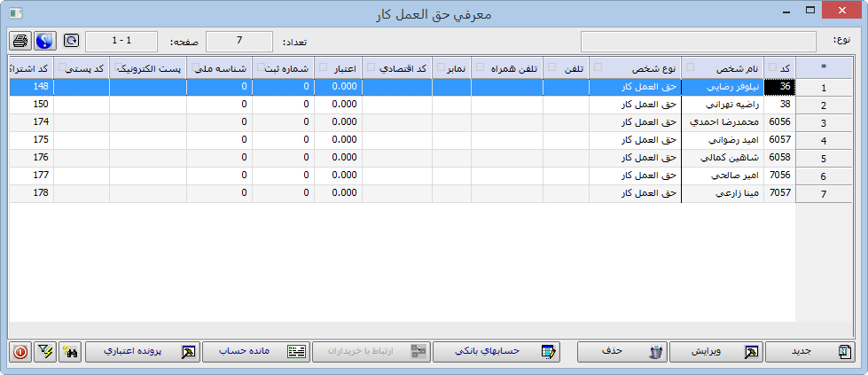The height and width of the screenshot is (375, 868).
Task: Click the red power exit icon
Action: [x=20, y=352]
